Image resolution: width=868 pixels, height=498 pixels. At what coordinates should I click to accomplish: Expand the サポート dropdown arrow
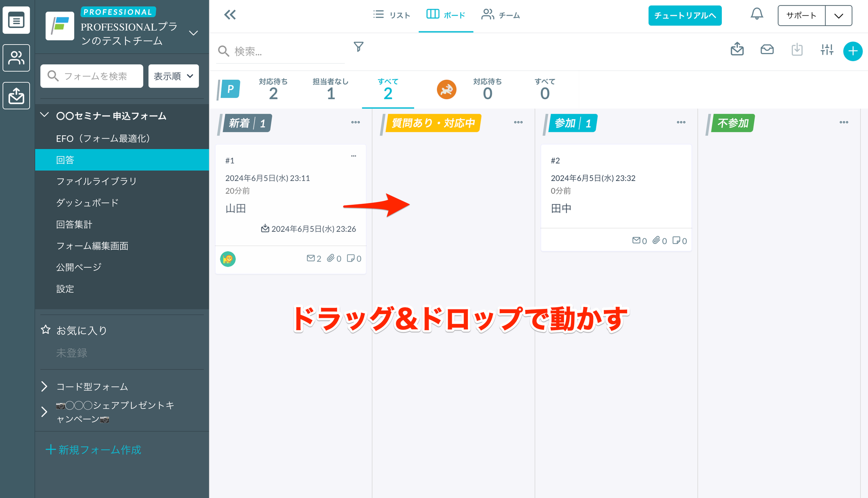(838, 16)
